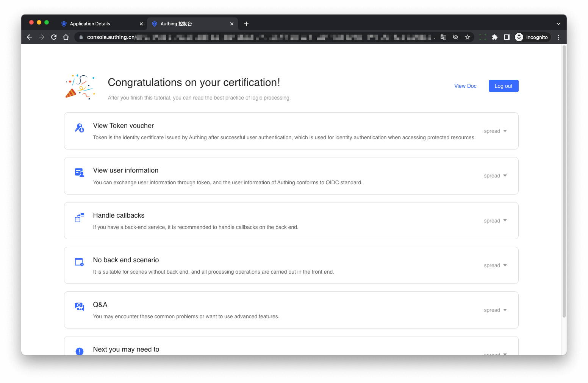Click the View Token voucher key icon
This screenshot has width=588, height=383.
pos(80,128)
